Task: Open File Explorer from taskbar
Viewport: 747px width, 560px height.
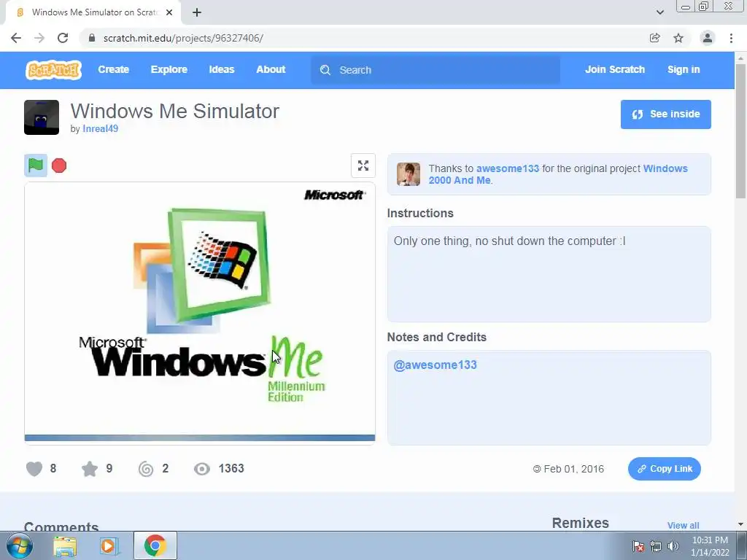Action: (65, 545)
